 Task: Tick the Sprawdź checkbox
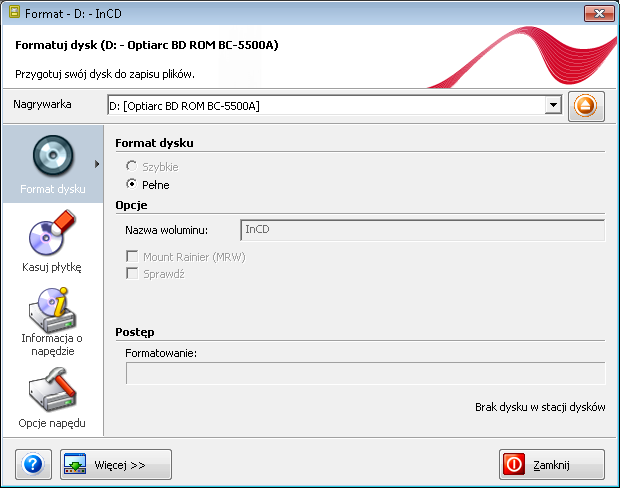tap(132, 273)
